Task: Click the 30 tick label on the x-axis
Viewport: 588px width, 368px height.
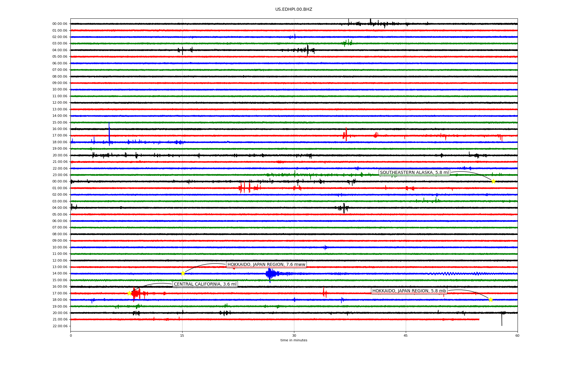Action: pyautogui.click(x=294, y=335)
